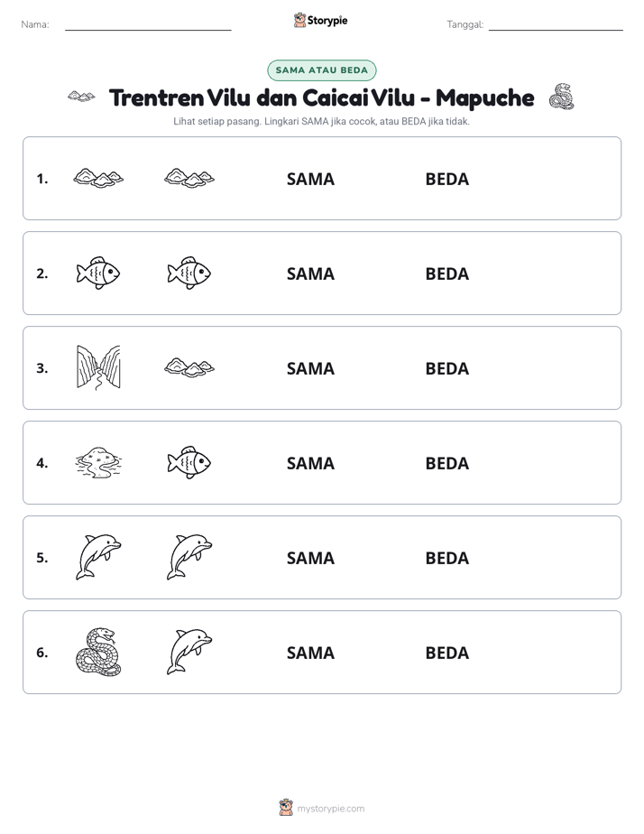Click the first fish picture in row 2
This screenshot has height=834, width=644.
[x=98, y=273]
